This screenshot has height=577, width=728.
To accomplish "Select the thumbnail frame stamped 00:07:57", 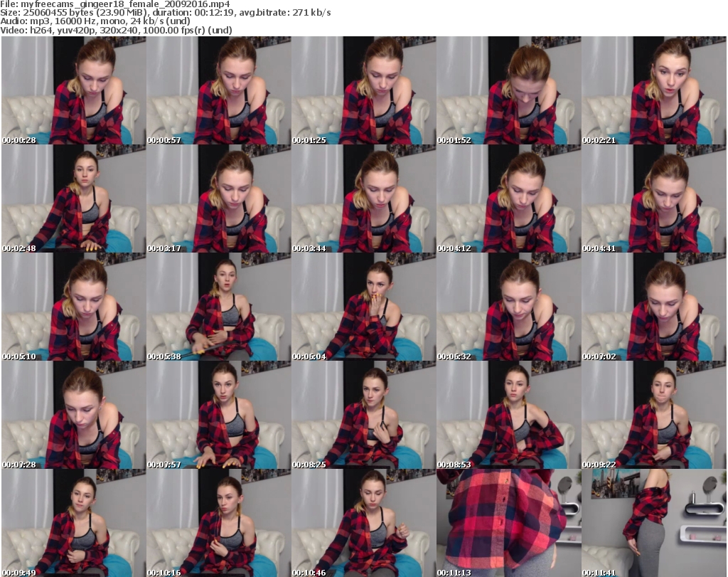I will pyautogui.click(x=219, y=415).
